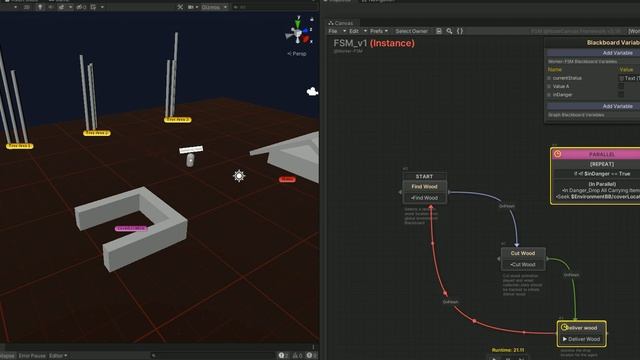Toggle the Value A checkbox value
The width and height of the screenshot is (640, 360).
coord(621,87)
